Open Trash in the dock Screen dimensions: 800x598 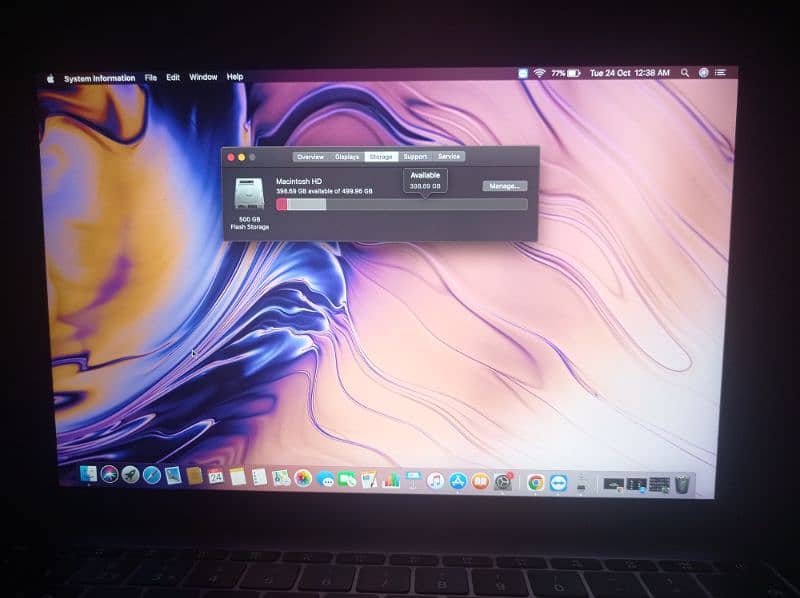[x=682, y=484]
